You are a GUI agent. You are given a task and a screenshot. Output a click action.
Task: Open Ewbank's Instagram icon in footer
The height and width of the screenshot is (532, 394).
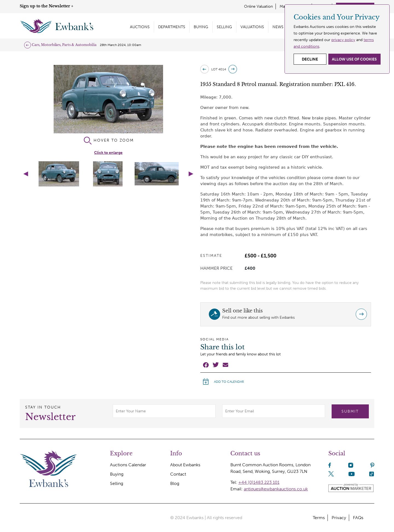click(351, 465)
